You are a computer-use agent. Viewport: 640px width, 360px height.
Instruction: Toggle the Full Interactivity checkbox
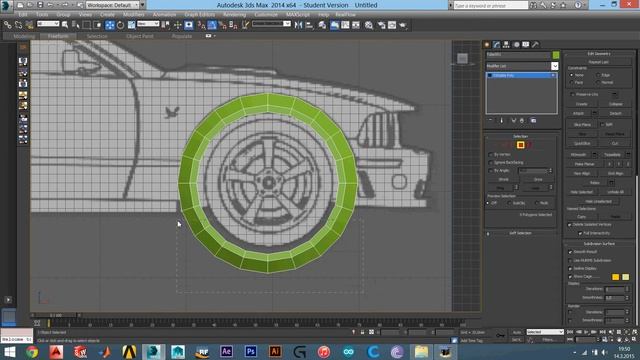click(x=580, y=233)
